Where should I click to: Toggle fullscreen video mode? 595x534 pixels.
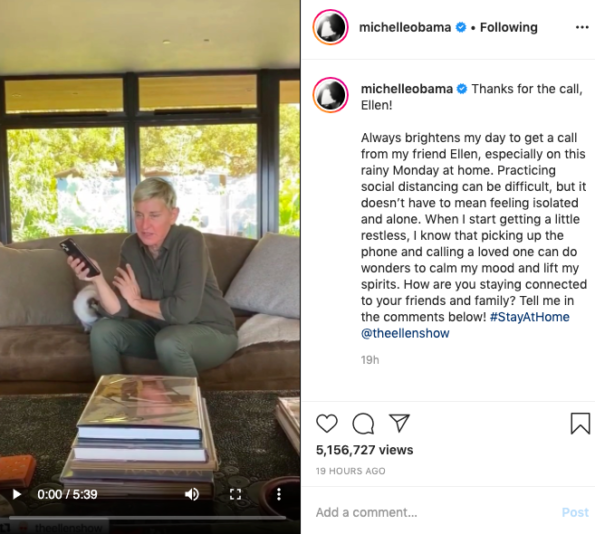click(x=235, y=494)
